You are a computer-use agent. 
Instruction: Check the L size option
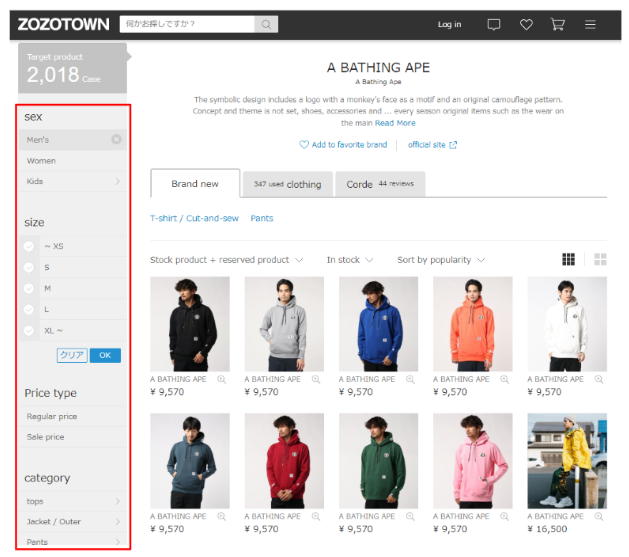pos(29,309)
